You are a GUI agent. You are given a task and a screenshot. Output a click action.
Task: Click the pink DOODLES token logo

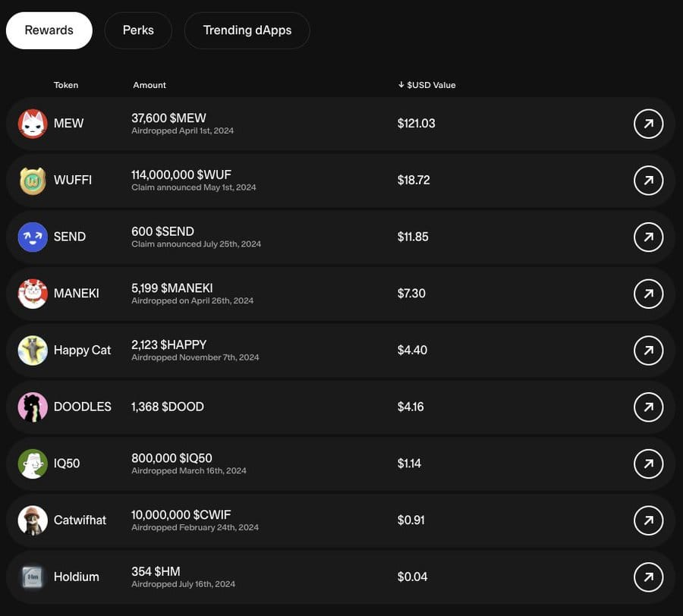(33, 407)
